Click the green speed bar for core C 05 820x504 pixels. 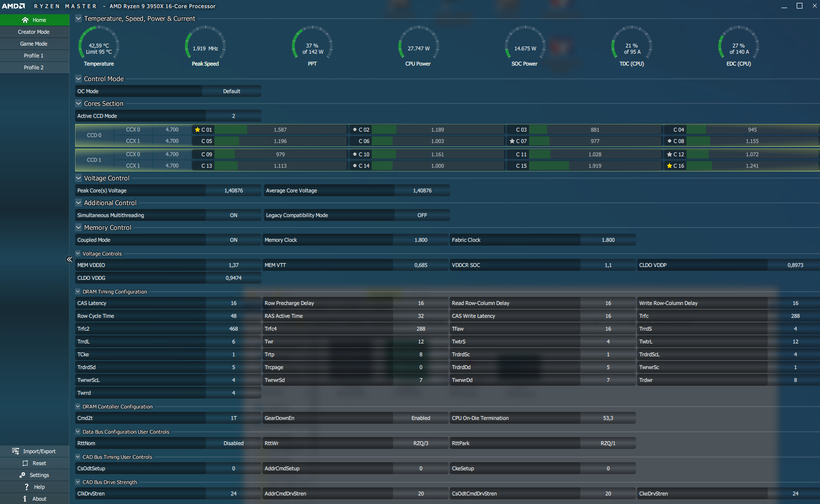[227, 141]
